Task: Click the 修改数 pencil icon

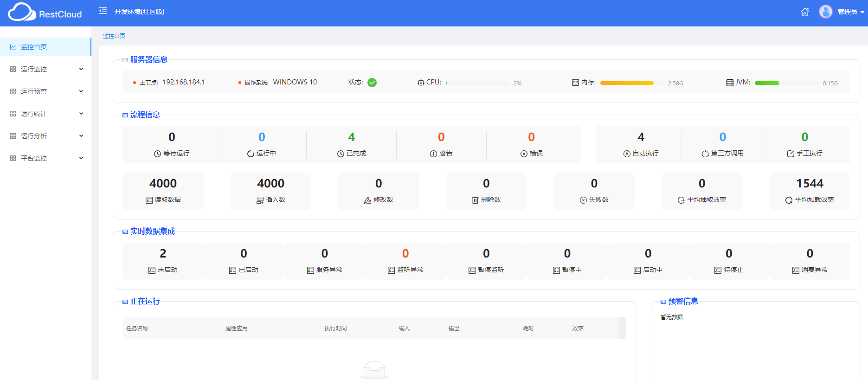Action: click(x=367, y=200)
